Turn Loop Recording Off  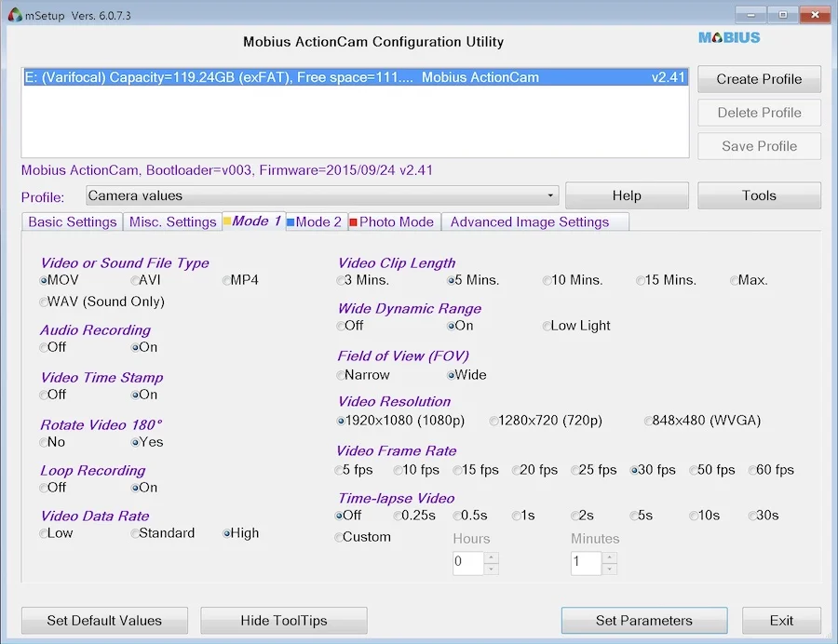point(52,488)
